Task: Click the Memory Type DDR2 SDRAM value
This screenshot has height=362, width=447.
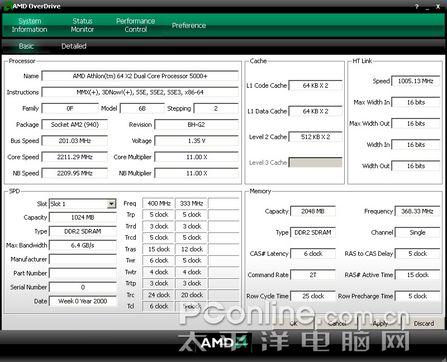Action: pyautogui.click(x=313, y=233)
